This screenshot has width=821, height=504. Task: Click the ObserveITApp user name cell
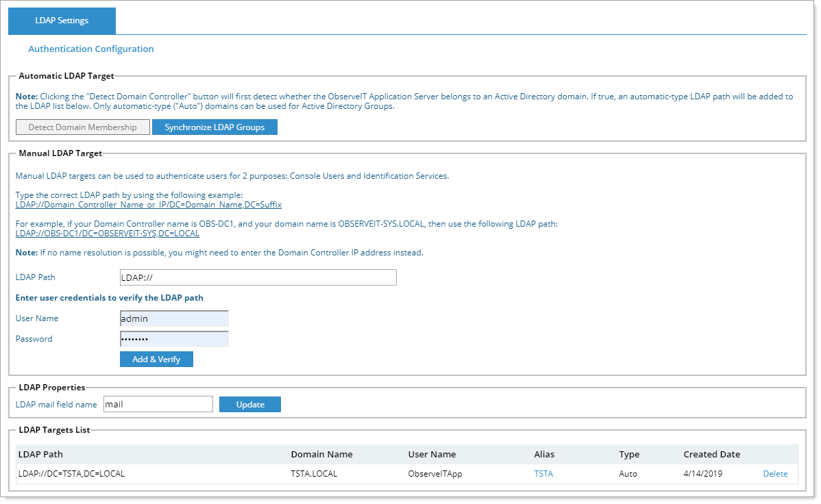click(x=435, y=474)
